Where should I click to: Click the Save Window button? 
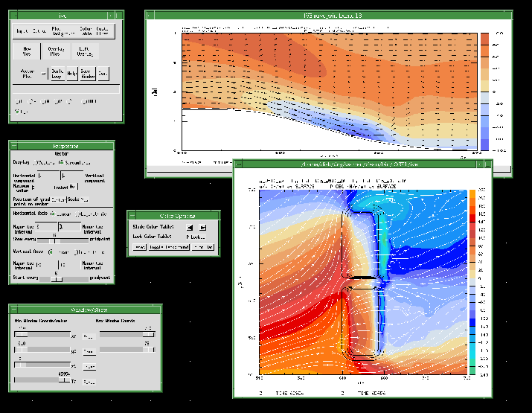[x=88, y=74]
